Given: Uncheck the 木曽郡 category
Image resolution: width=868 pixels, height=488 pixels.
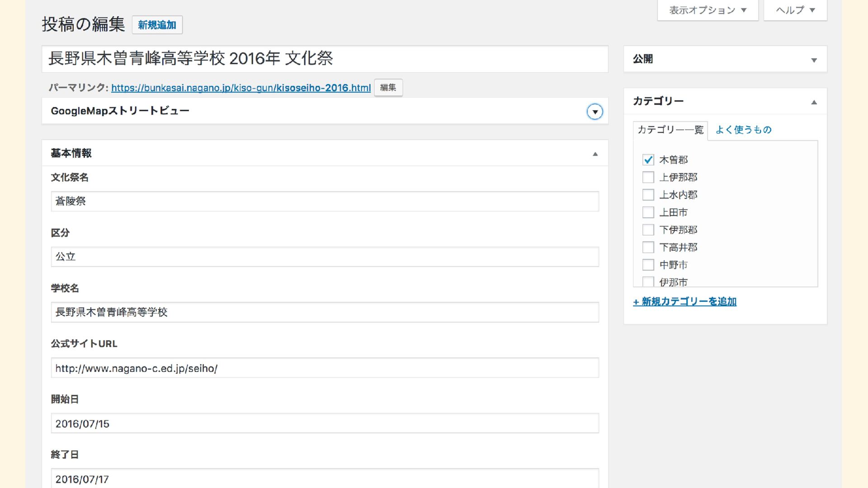Looking at the screenshot, I should click(x=648, y=160).
